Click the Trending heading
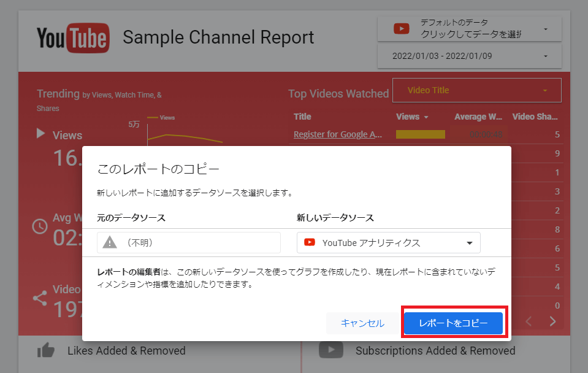 click(58, 93)
